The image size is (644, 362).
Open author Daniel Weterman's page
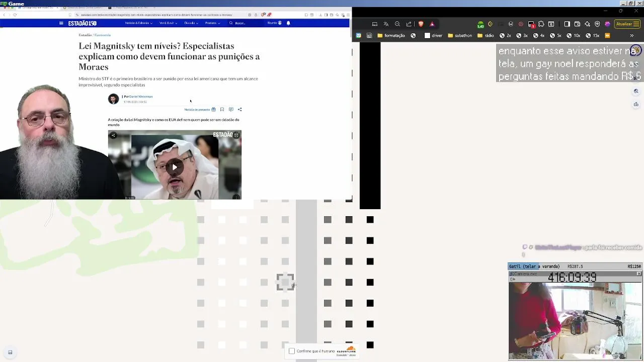141,97
